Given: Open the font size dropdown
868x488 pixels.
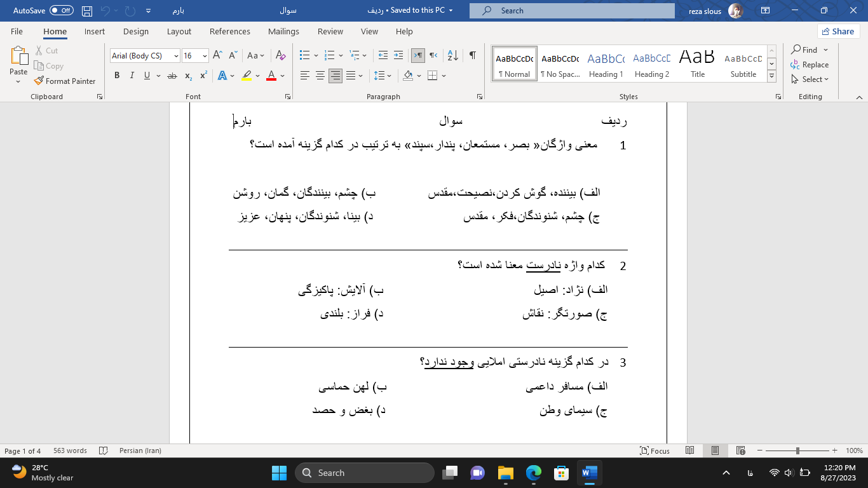Looking at the screenshot, I should tap(205, 55).
